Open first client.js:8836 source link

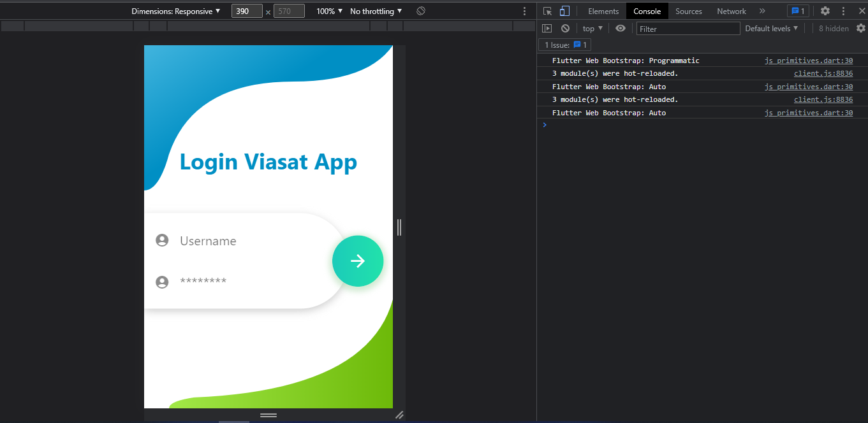tap(823, 73)
